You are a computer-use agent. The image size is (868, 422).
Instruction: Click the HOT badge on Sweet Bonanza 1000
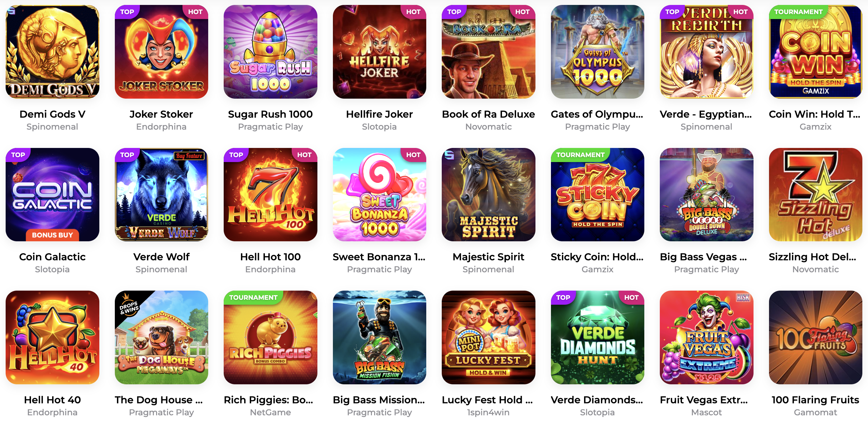pyautogui.click(x=414, y=155)
